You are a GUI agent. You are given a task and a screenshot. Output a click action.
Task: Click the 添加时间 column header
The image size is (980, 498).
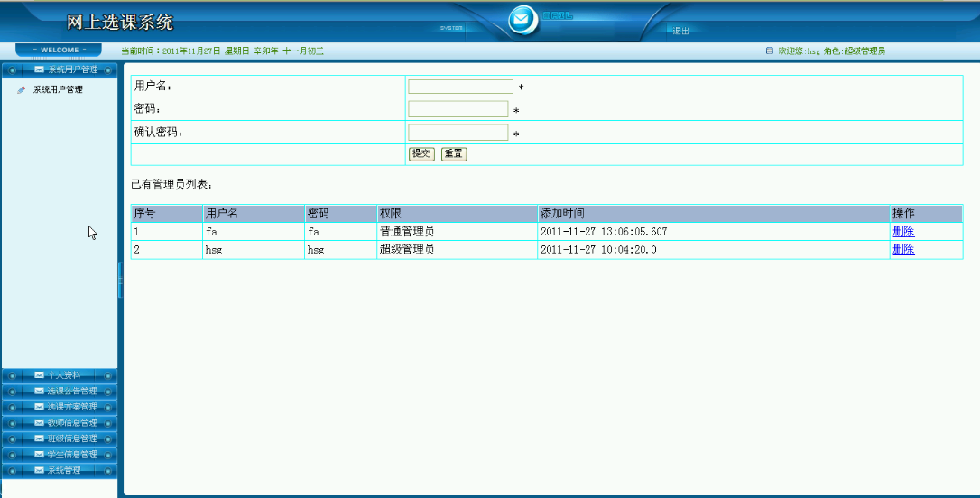(714, 214)
